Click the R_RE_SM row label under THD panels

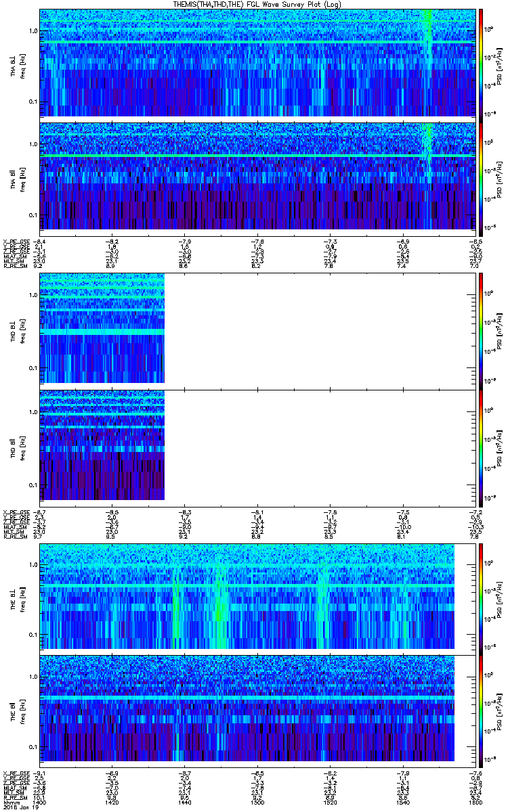pyautogui.click(x=14, y=536)
